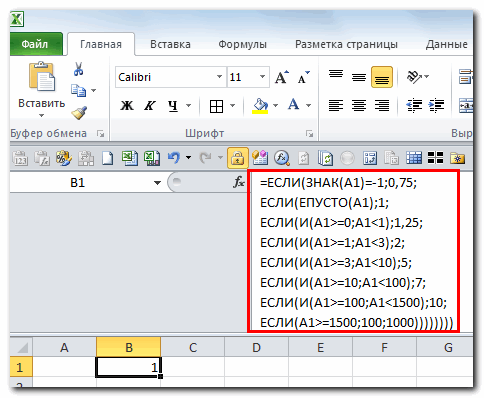Select the entire sheet corner button

click(x=21, y=347)
